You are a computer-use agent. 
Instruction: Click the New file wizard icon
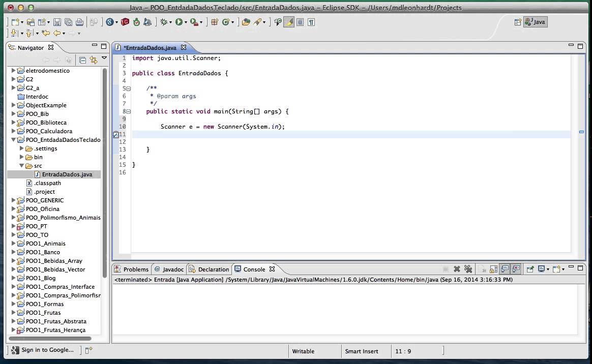point(15,22)
